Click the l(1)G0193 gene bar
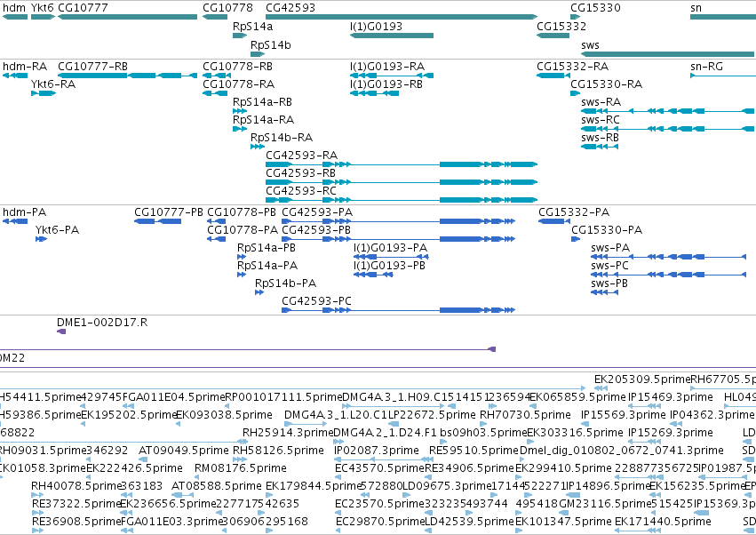The height and width of the screenshot is (535, 756). 392,36
